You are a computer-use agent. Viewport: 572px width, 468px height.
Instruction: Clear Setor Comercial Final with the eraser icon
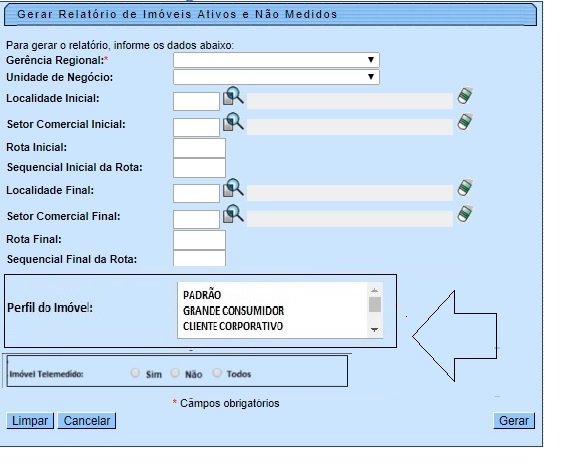[x=465, y=213]
